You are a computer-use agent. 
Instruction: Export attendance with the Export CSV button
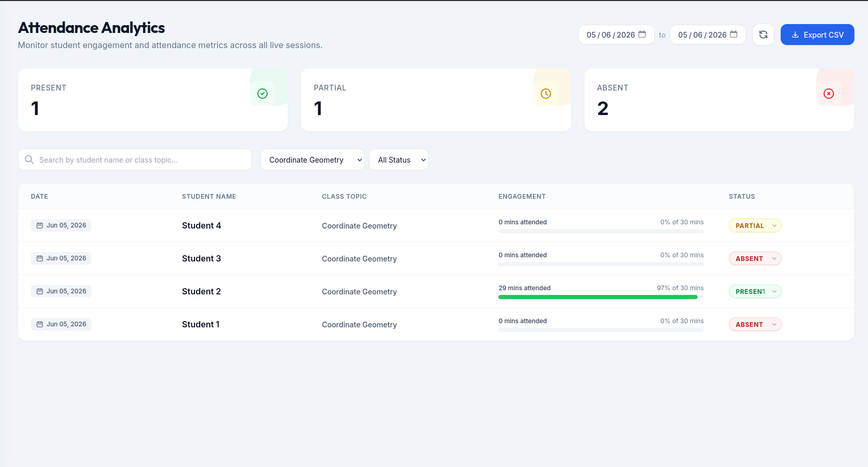pyautogui.click(x=817, y=35)
